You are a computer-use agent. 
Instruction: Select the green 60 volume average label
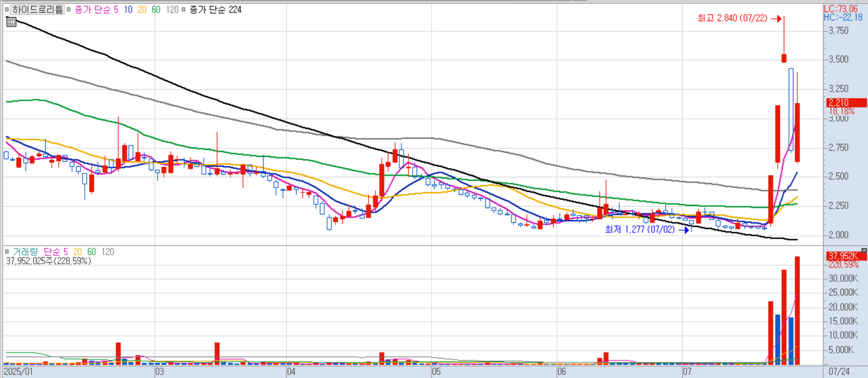tap(92, 252)
